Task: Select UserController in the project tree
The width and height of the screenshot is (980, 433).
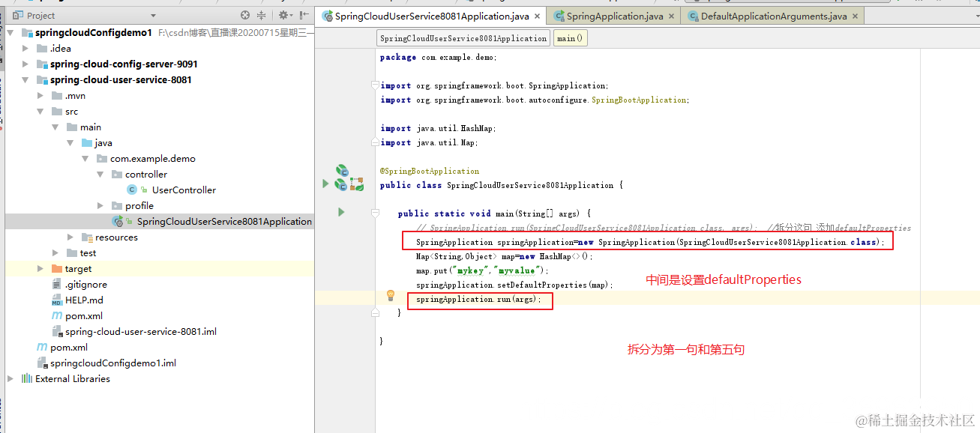Action: pyautogui.click(x=184, y=190)
